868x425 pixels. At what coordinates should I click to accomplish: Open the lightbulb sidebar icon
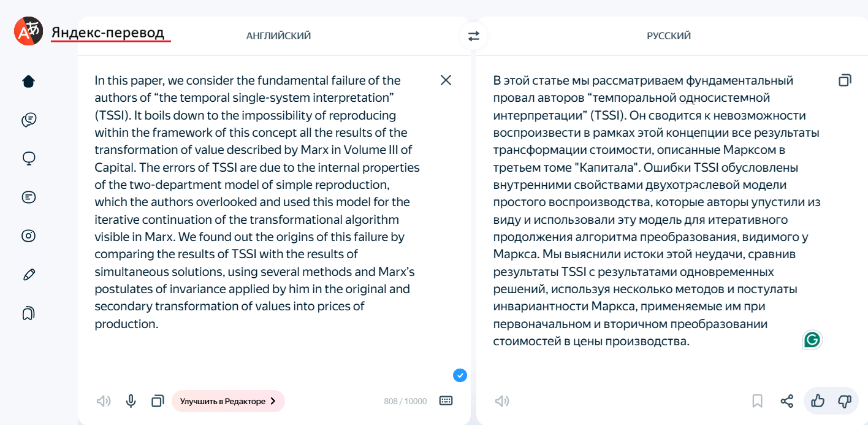29,158
